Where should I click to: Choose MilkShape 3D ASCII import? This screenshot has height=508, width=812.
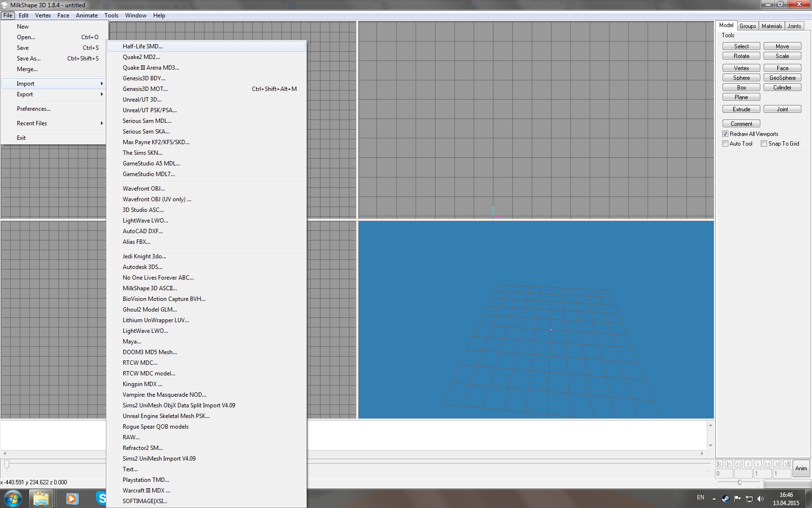pos(206,288)
